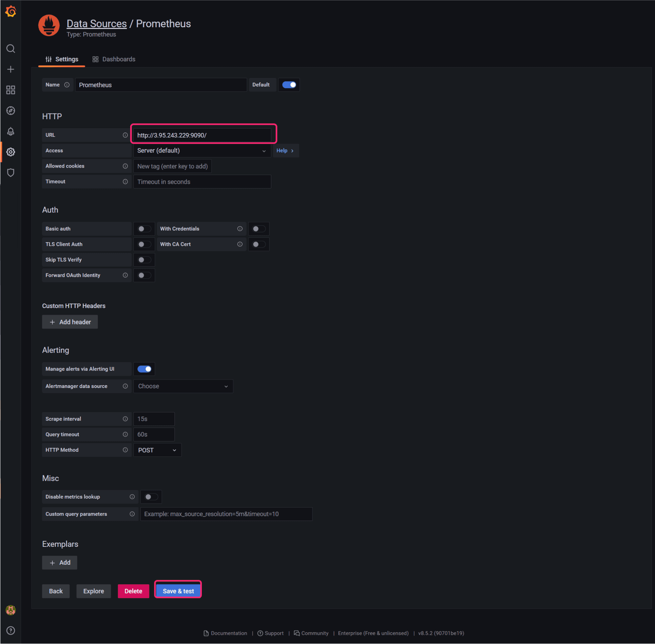Click the Configuration gear icon
Viewport: 655px width, 644px height.
coord(10,152)
